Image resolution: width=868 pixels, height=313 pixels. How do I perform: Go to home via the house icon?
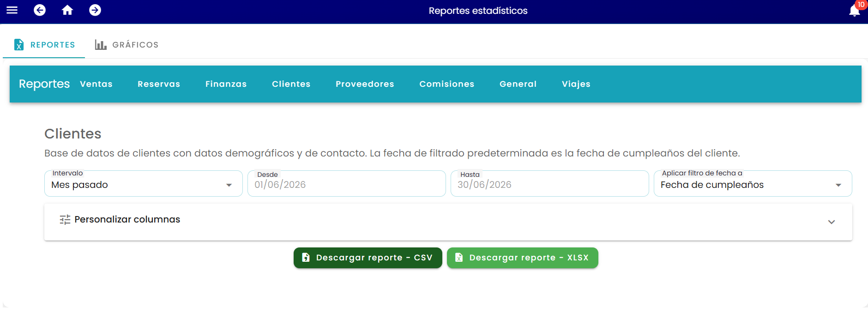click(x=67, y=10)
